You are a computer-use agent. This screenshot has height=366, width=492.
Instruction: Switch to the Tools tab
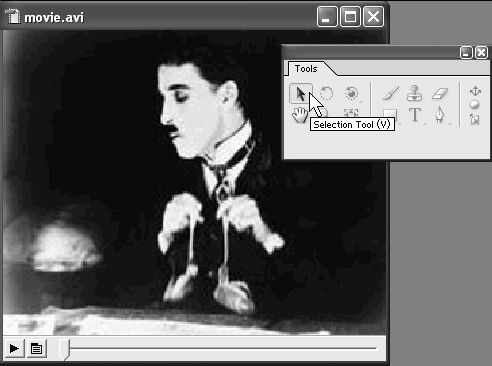coord(306,69)
